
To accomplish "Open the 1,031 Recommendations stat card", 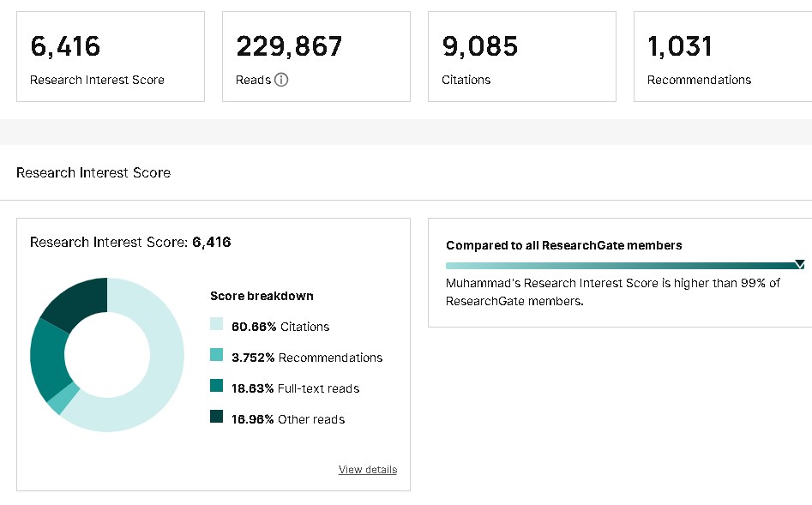I will coord(722,57).
